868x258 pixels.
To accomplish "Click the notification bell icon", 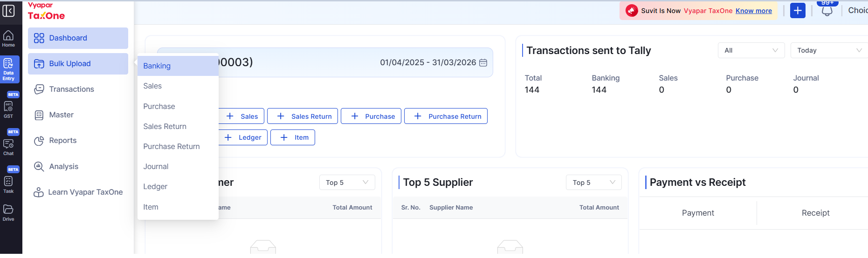I will (827, 11).
